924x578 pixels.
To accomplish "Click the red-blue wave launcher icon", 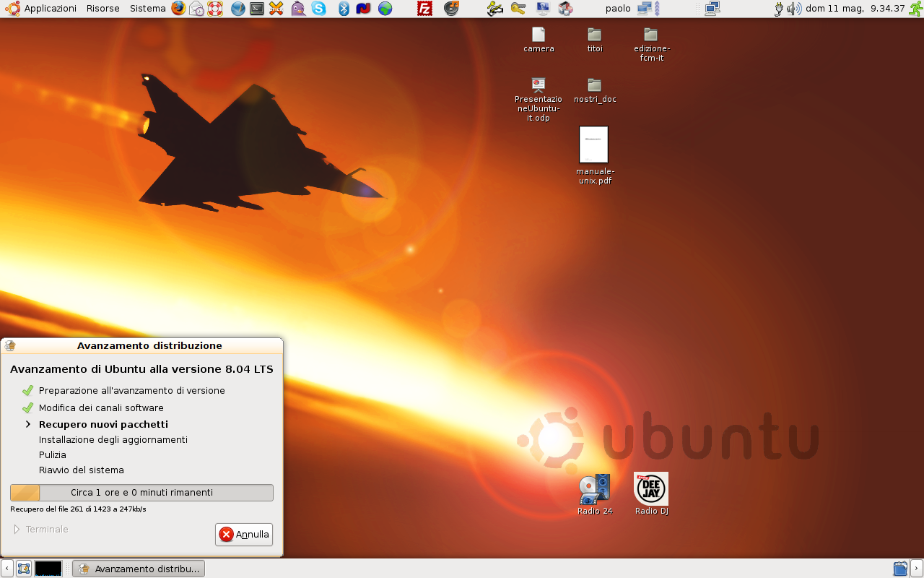I will point(363,9).
